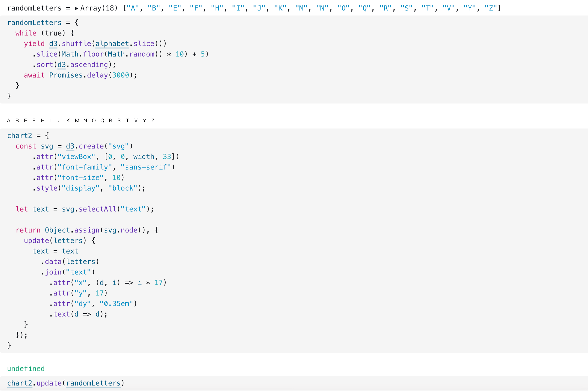
Task: Click the "sans-serif" string
Action: (146, 167)
